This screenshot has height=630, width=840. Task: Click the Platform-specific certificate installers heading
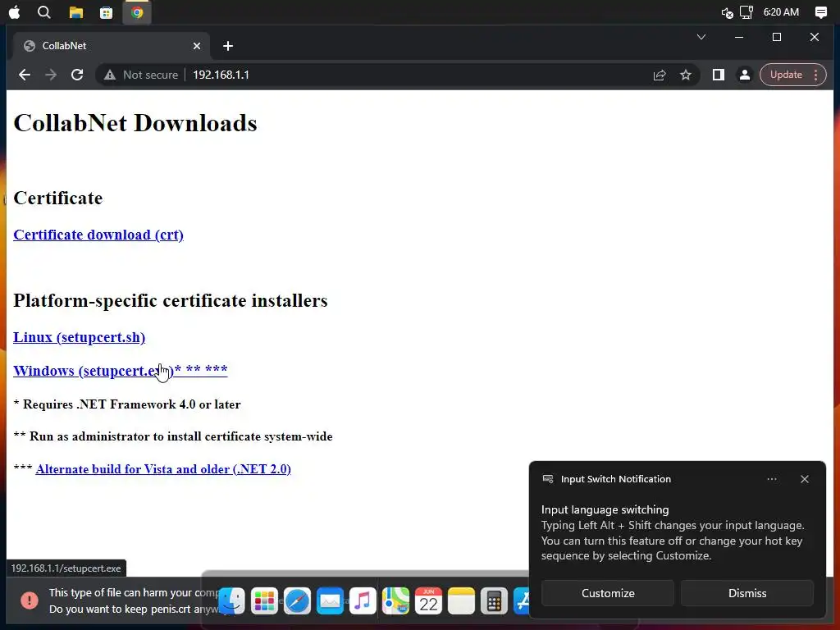[x=171, y=300]
